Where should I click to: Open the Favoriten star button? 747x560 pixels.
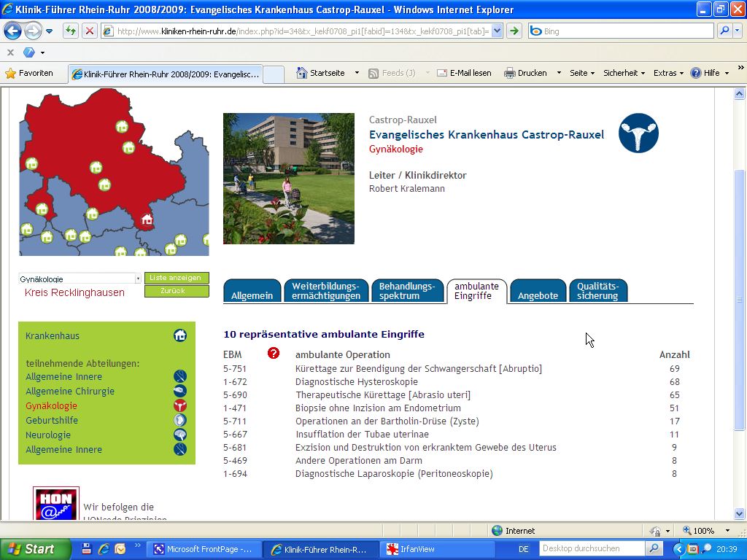[x=29, y=74]
